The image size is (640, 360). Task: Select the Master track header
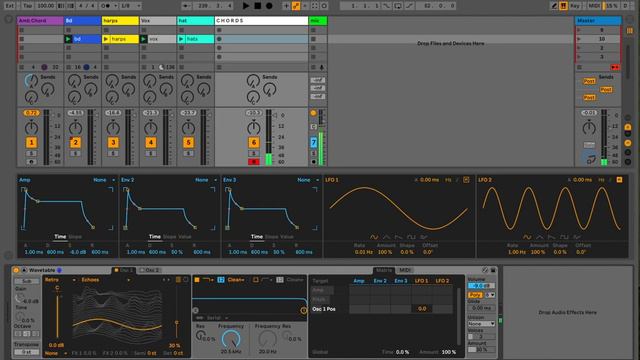[598, 20]
